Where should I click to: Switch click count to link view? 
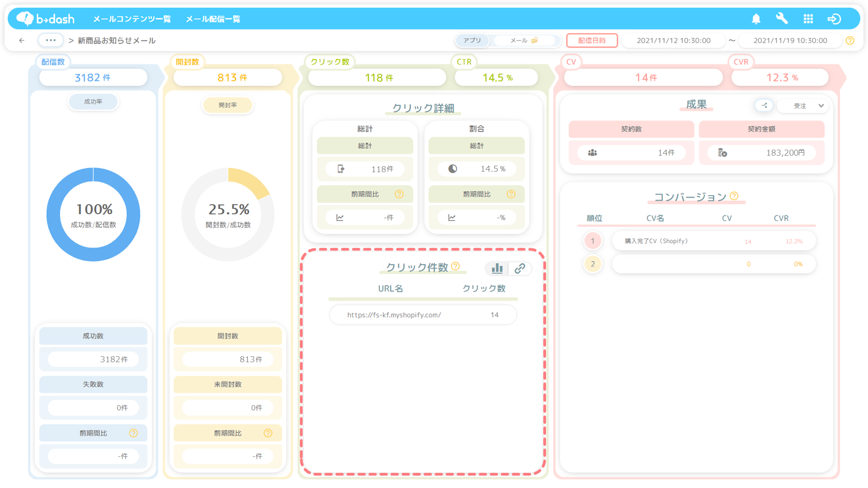coord(520,269)
